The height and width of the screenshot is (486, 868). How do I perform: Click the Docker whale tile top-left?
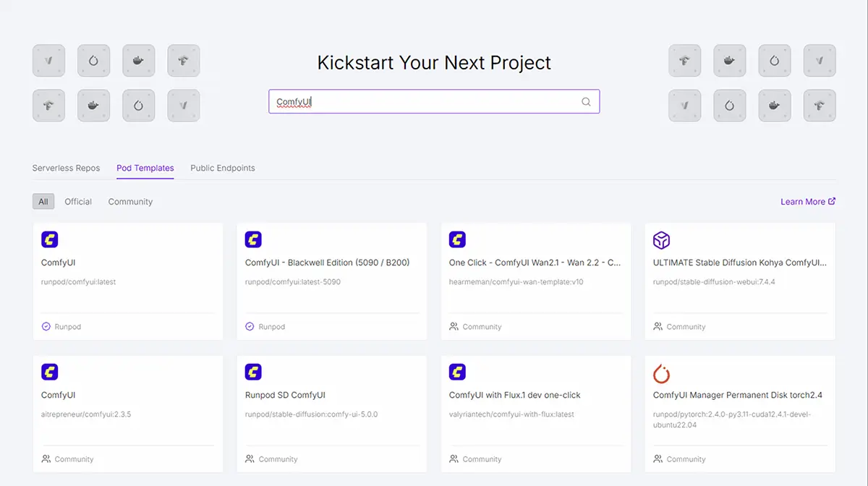click(x=138, y=61)
